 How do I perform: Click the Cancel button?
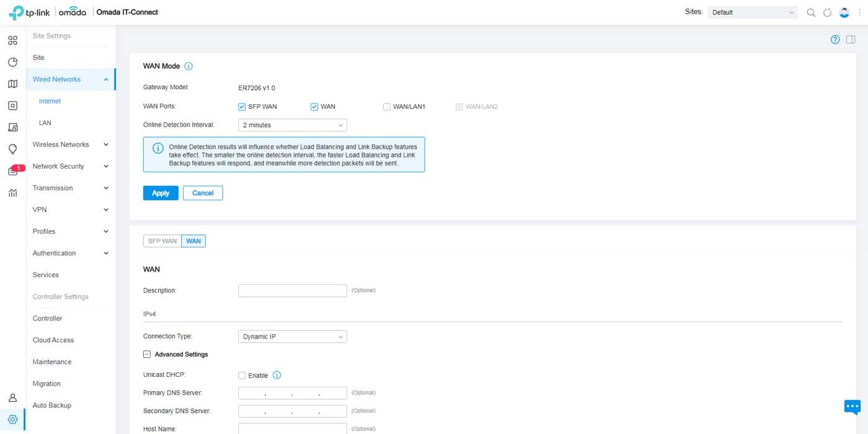[x=203, y=193]
